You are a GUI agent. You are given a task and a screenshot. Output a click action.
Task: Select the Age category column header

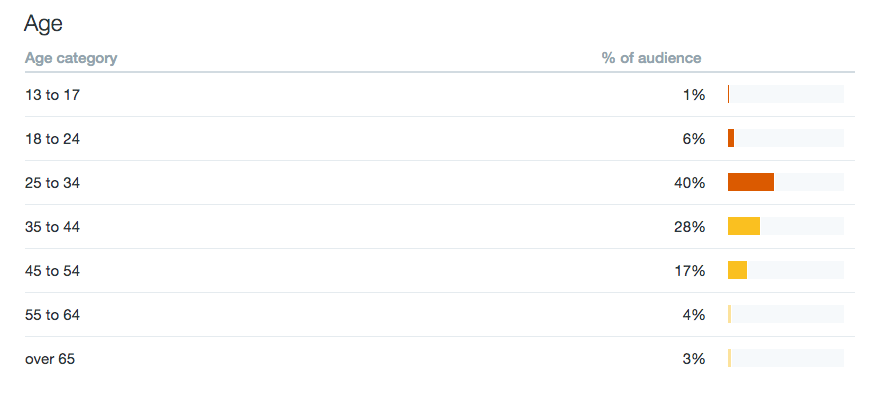click(71, 58)
